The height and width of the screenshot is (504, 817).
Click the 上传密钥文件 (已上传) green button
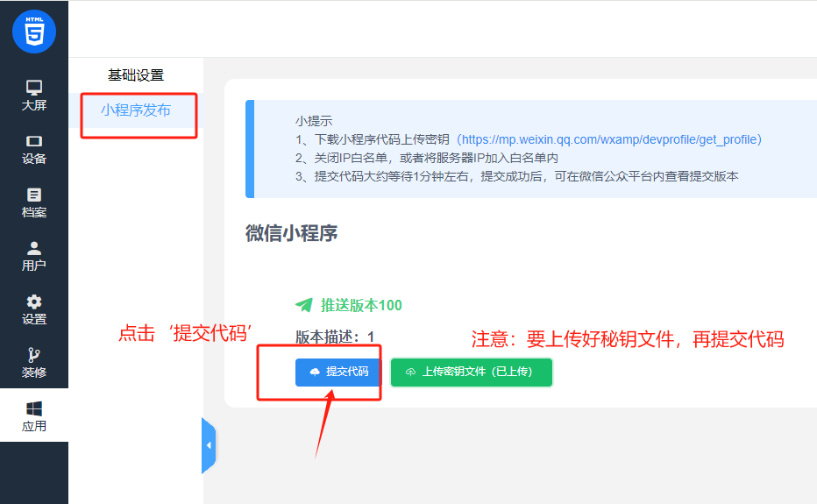point(471,373)
